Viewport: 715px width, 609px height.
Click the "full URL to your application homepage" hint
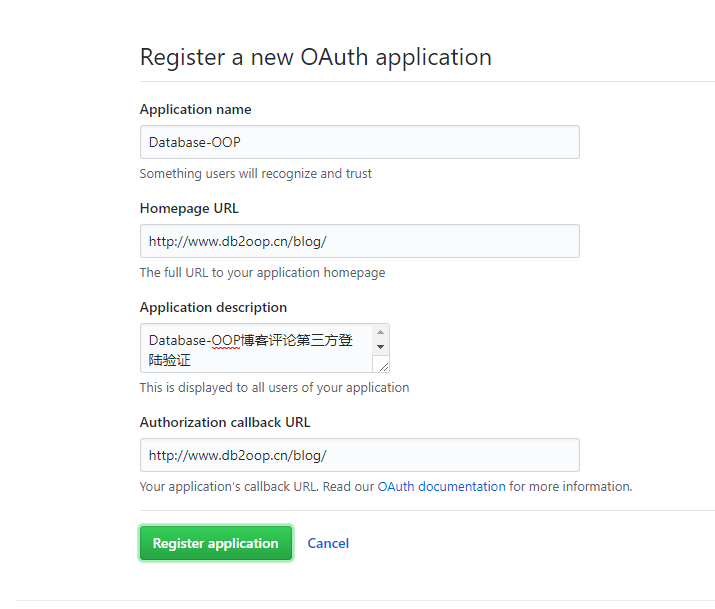[262, 273]
